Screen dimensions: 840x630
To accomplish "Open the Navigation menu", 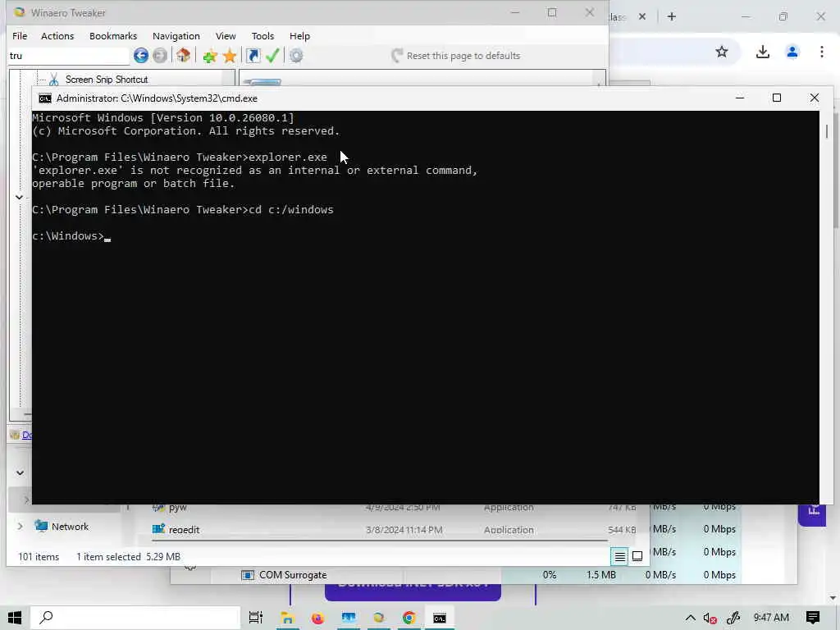I will [176, 36].
